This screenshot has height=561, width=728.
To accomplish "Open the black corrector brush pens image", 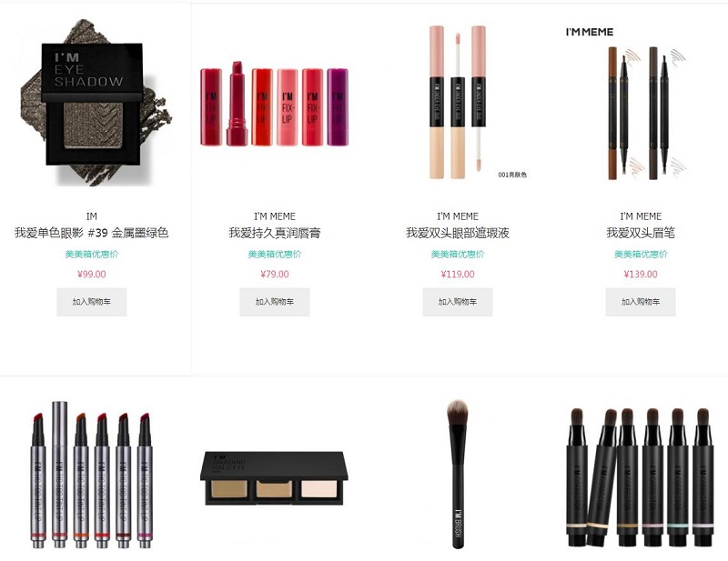I will (x=641, y=478).
